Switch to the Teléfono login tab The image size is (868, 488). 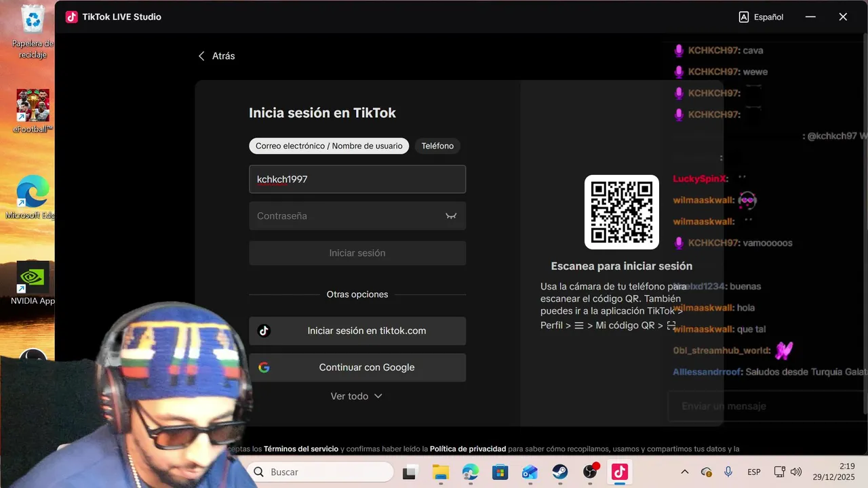coord(437,146)
